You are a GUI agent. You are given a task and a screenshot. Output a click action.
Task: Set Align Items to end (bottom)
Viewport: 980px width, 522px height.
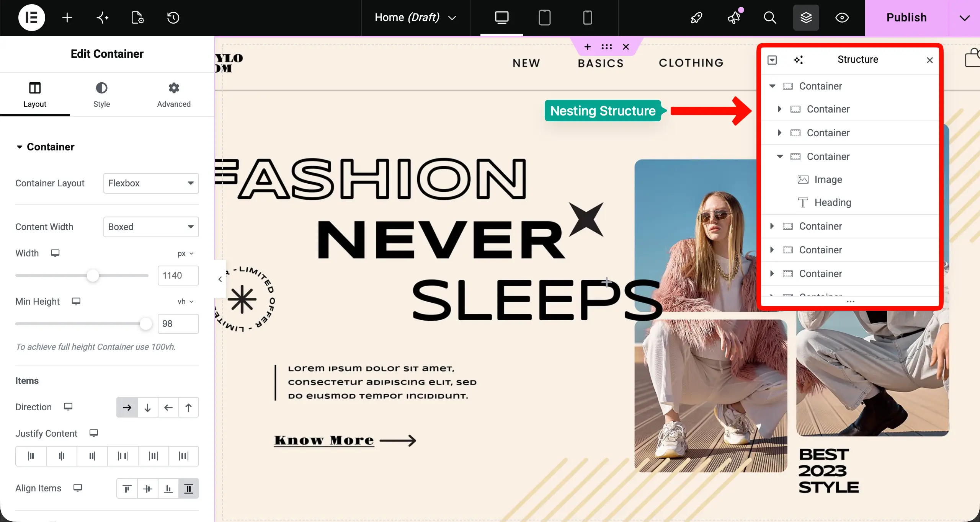tap(168, 488)
